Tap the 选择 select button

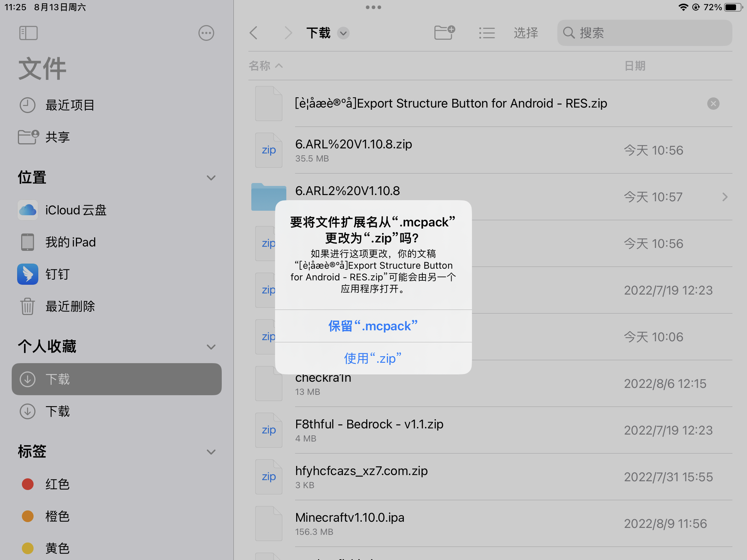point(526,33)
